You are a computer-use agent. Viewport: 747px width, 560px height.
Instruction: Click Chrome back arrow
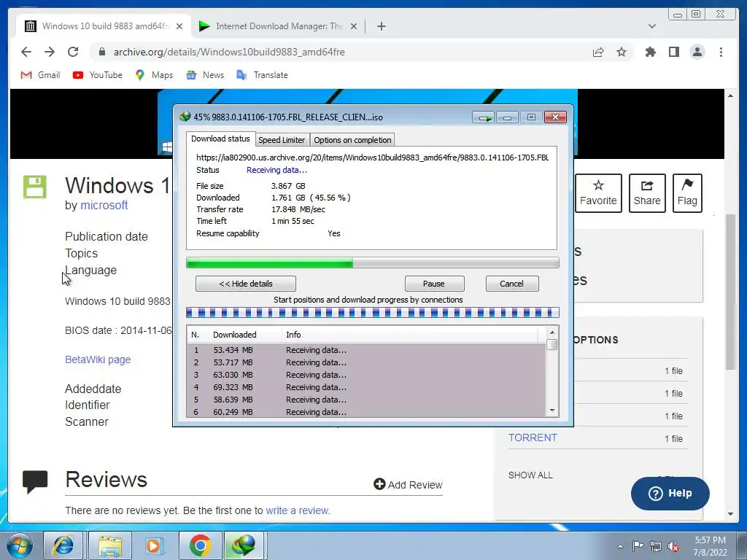[x=26, y=52]
